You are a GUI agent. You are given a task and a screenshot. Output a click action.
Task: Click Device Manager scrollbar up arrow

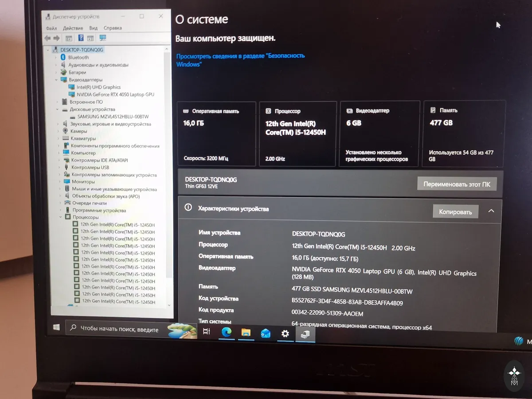[x=167, y=48]
